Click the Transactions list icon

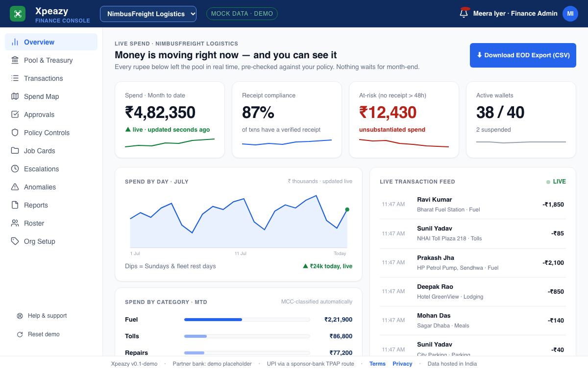point(15,78)
